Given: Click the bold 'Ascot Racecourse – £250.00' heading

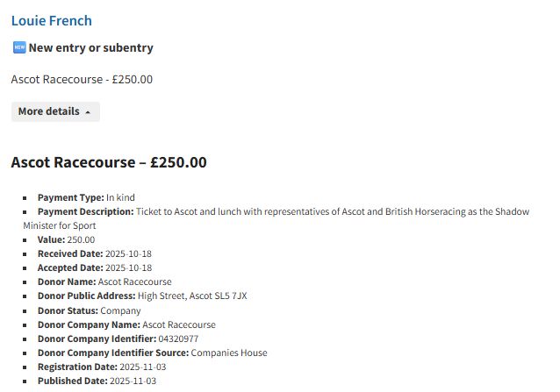Looking at the screenshot, I should tap(108, 162).
